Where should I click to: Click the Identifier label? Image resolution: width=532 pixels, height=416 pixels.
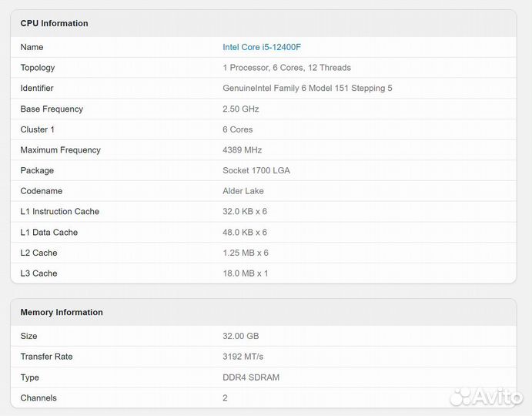(37, 88)
